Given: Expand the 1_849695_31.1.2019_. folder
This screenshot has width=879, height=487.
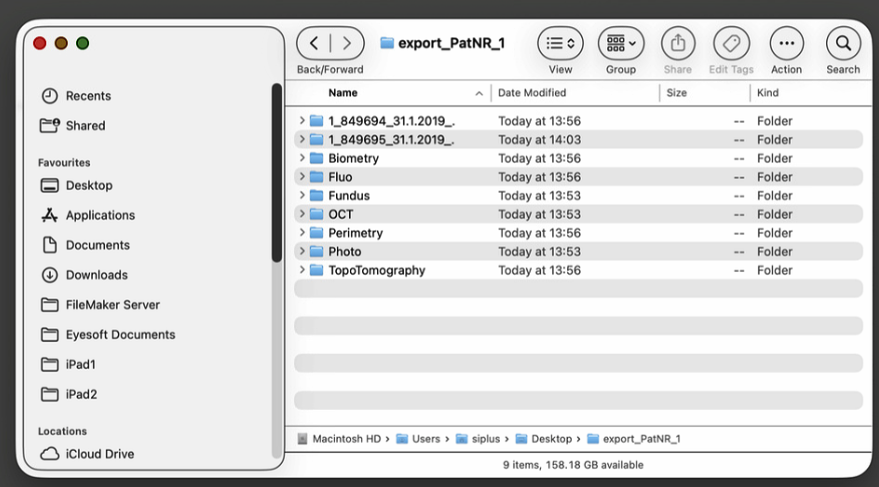Looking at the screenshot, I should coord(302,139).
